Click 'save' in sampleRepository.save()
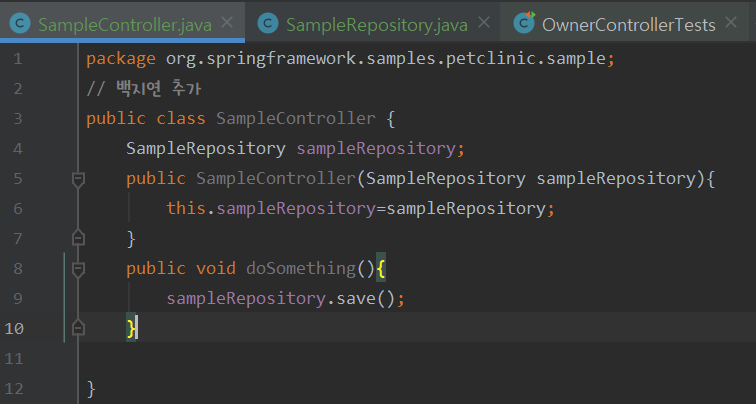Image resolution: width=756 pixels, height=404 pixels. coord(356,298)
